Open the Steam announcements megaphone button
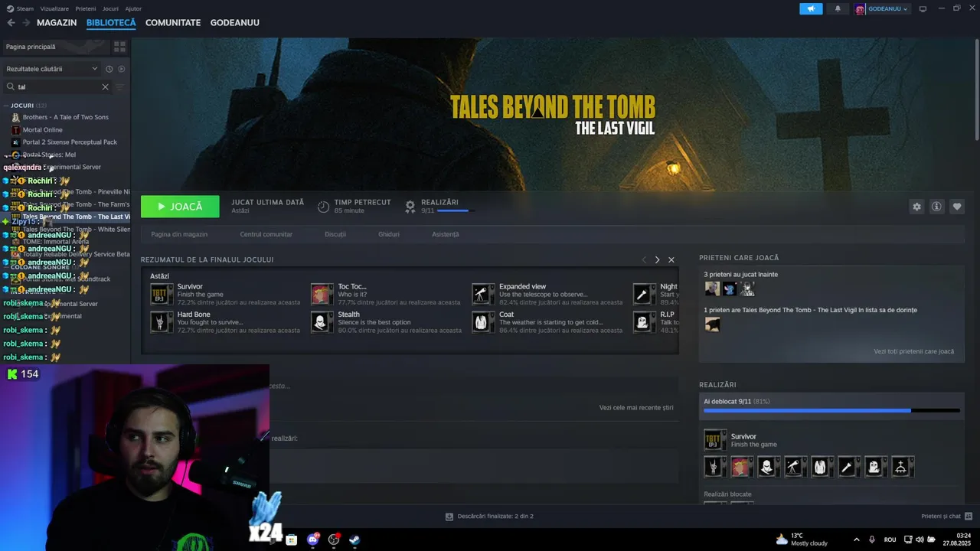The image size is (980, 551). 811,9
